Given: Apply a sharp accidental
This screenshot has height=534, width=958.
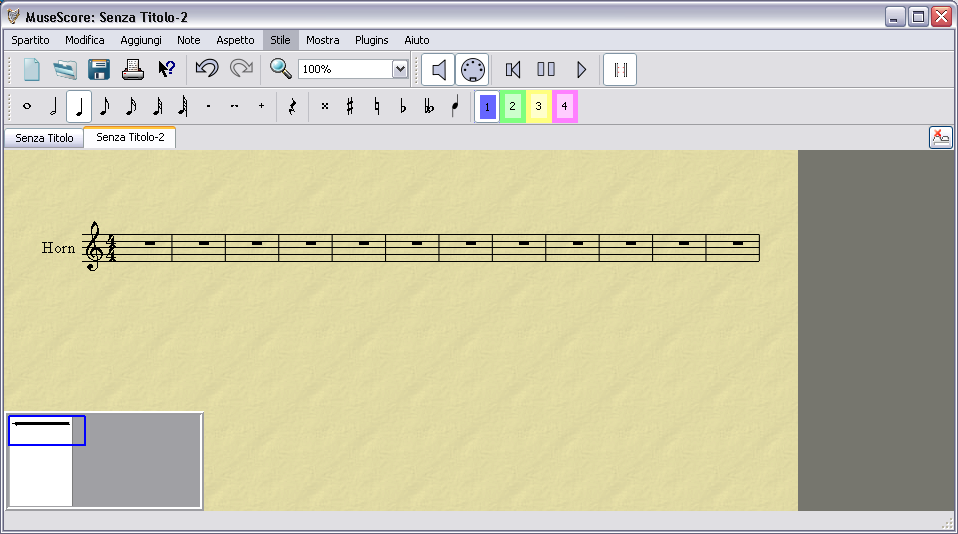Looking at the screenshot, I should click(x=350, y=106).
